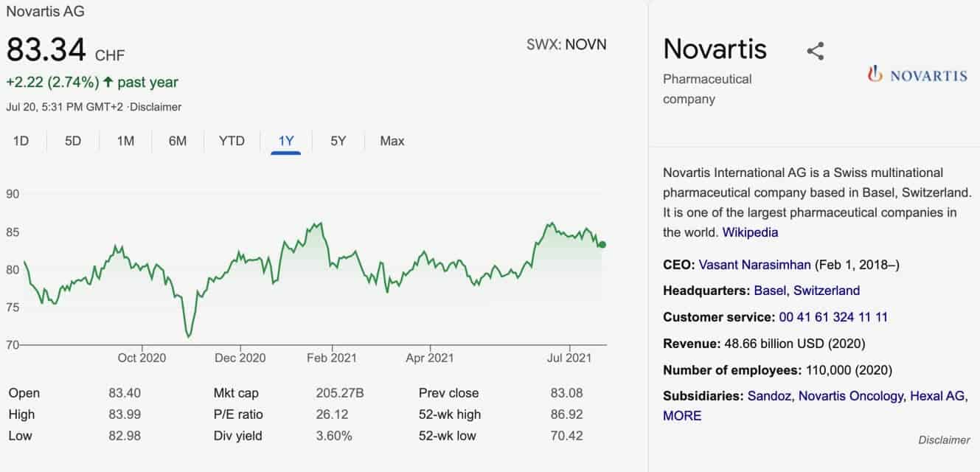Click the High value 83.99
980x472 pixels.
tap(125, 414)
